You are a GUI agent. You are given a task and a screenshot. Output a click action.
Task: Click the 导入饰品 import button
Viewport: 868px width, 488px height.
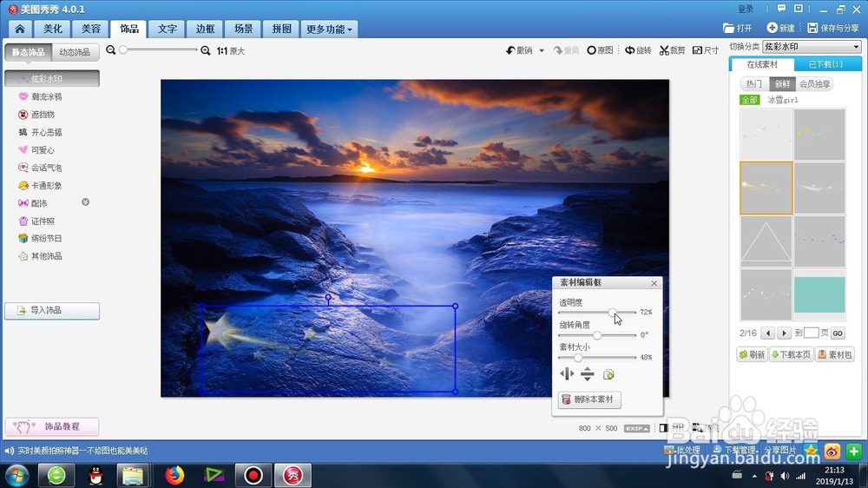[52, 311]
